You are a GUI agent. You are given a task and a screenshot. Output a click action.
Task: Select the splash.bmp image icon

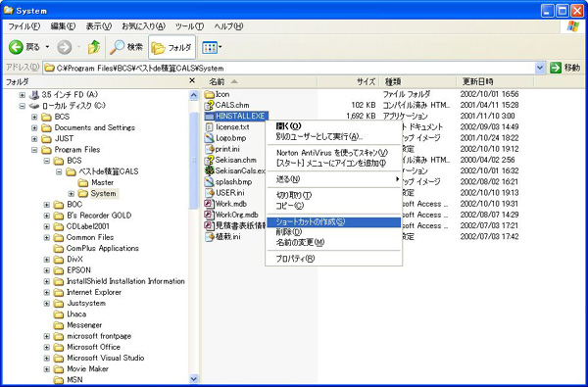click(210, 182)
